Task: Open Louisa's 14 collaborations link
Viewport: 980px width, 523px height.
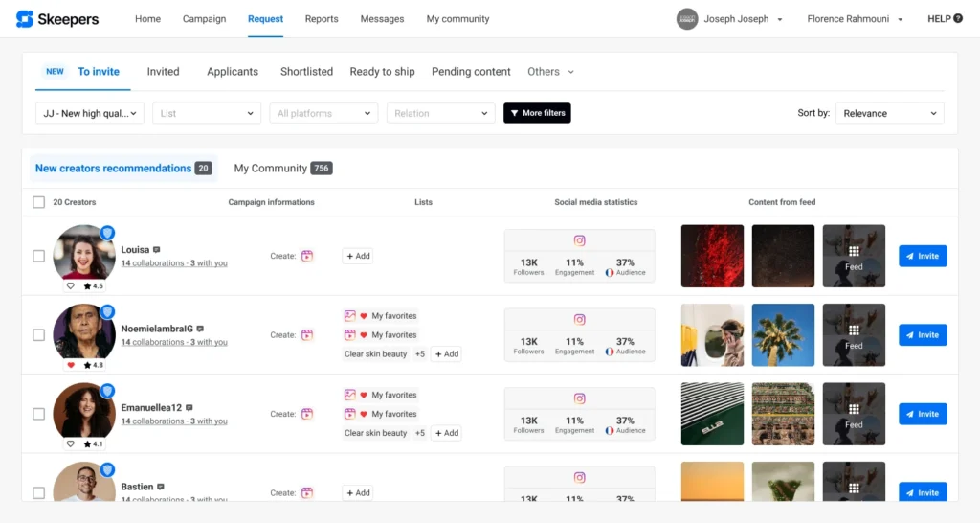Action: tap(174, 263)
